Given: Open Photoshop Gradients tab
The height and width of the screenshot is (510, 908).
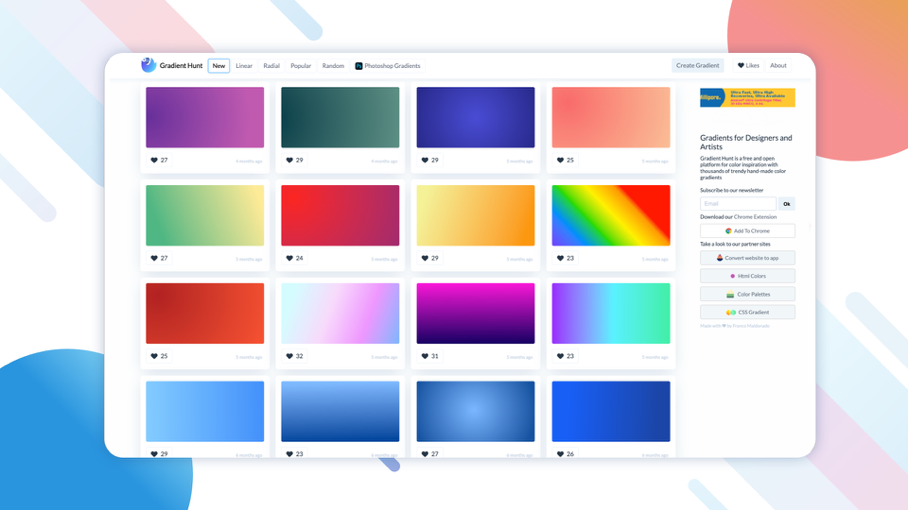Looking at the screenshot, I should point(387,66).
